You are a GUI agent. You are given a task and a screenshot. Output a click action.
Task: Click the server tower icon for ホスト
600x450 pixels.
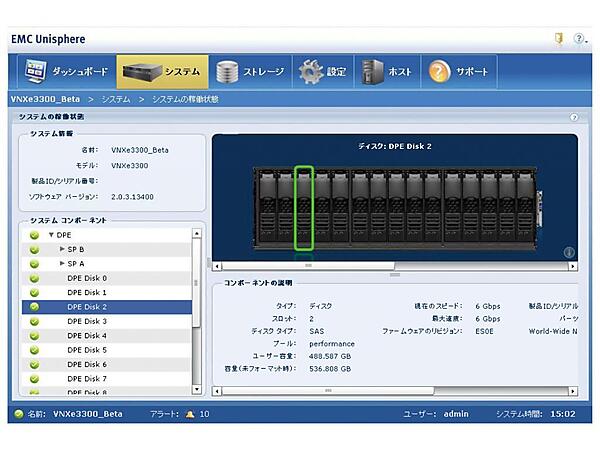click(x=372, y=72)
